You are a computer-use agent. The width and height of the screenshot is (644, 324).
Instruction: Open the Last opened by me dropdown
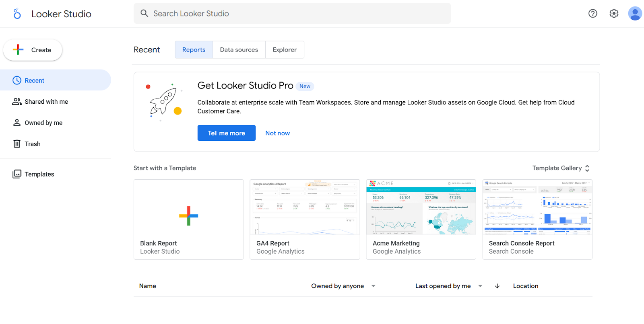449,286
